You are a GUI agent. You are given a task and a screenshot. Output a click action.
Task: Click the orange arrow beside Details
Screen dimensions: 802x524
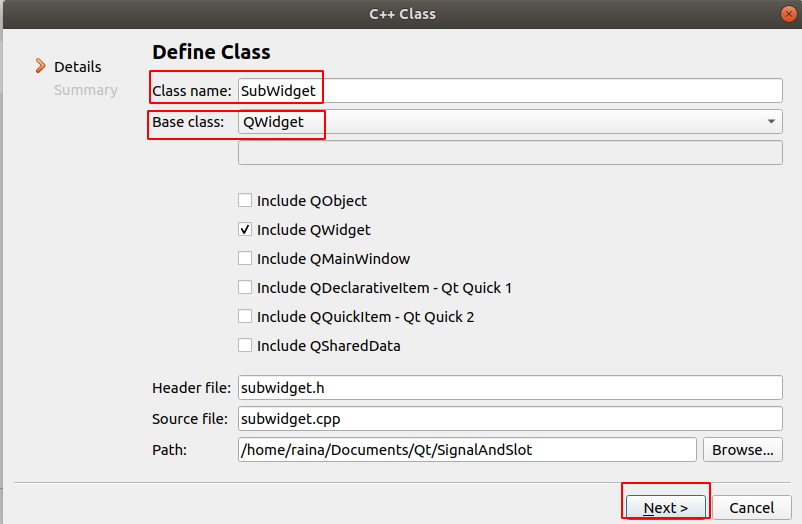click(40, 66)
